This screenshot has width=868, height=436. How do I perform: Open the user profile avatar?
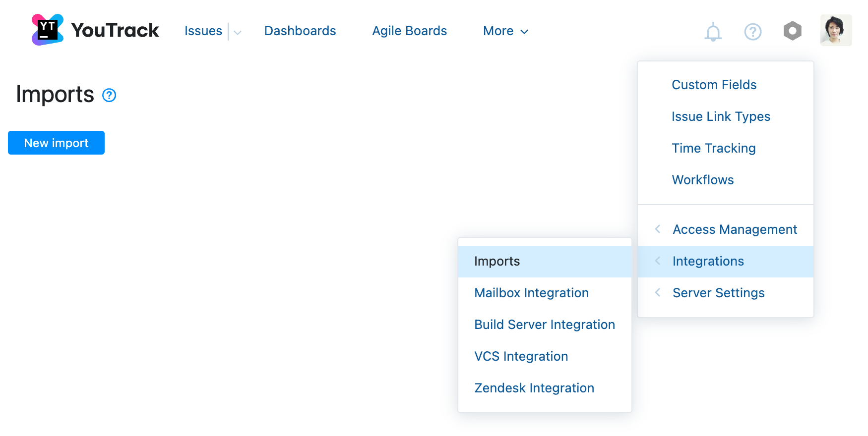(x=836, y=30)
